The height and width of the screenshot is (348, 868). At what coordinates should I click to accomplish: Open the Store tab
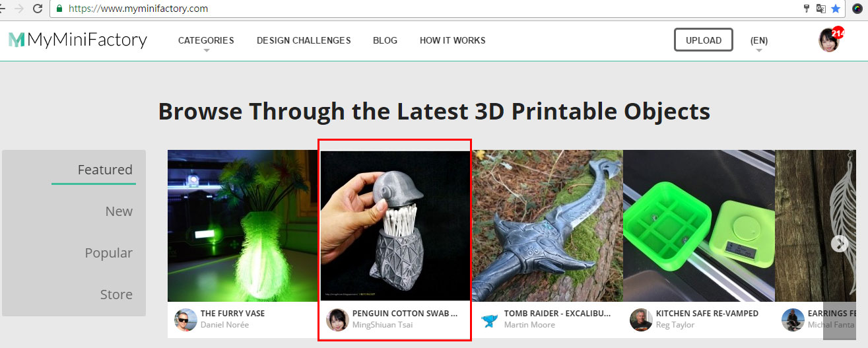click(116, 295)
